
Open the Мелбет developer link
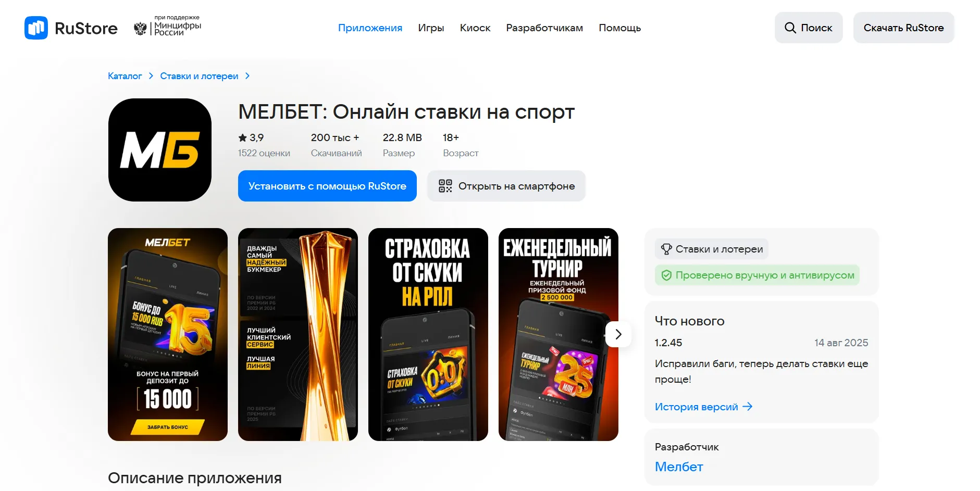coord(679,467)
